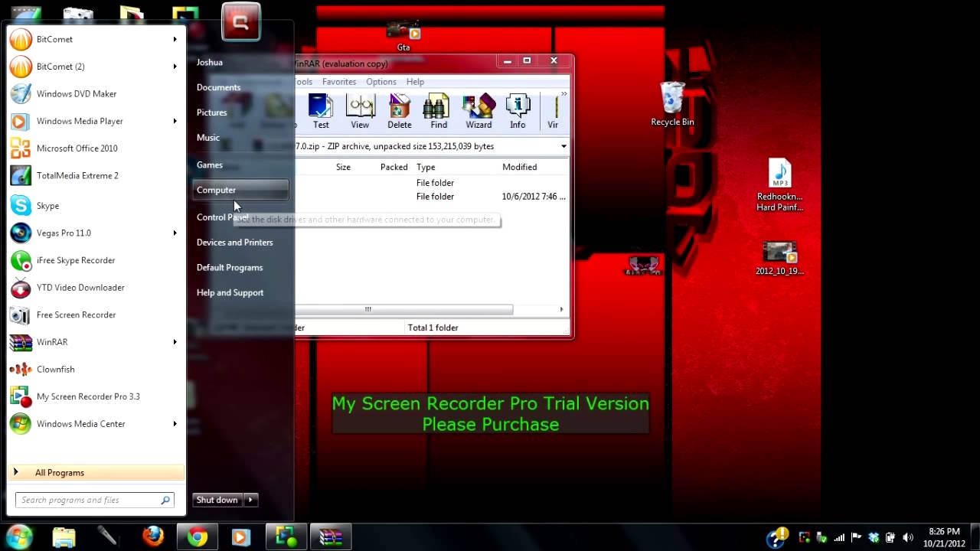Open Google Chrome from the taskbar
The image size is (980, 551).
pos(197,536)
